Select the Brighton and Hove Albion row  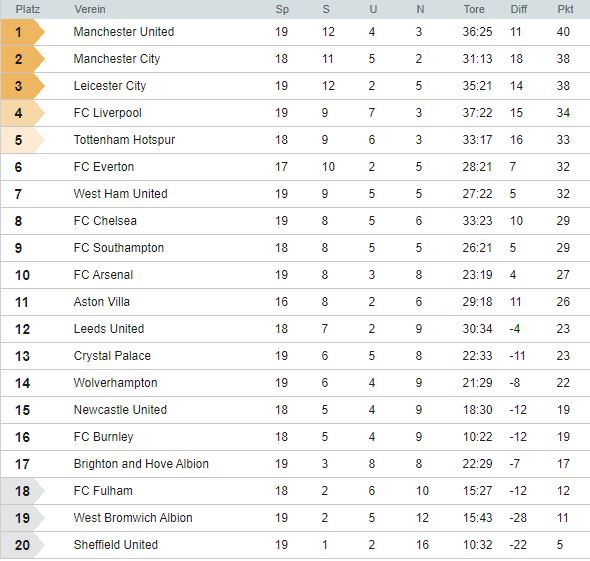[x=295, y=464]
